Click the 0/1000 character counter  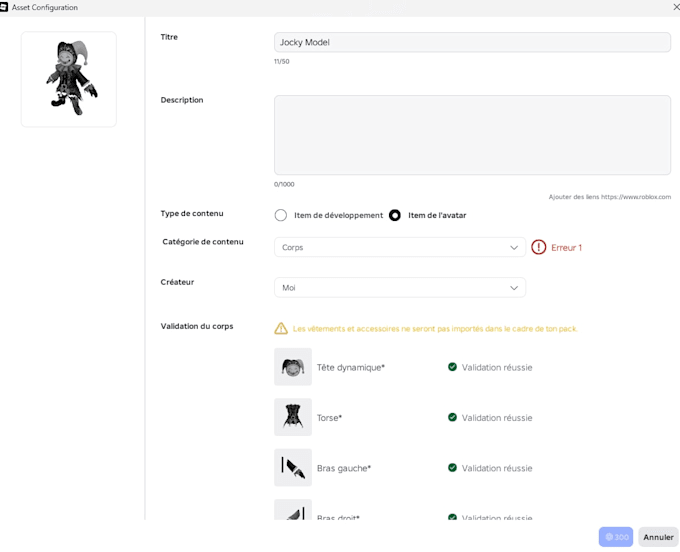pyautogui.click(x=284, y=184)
